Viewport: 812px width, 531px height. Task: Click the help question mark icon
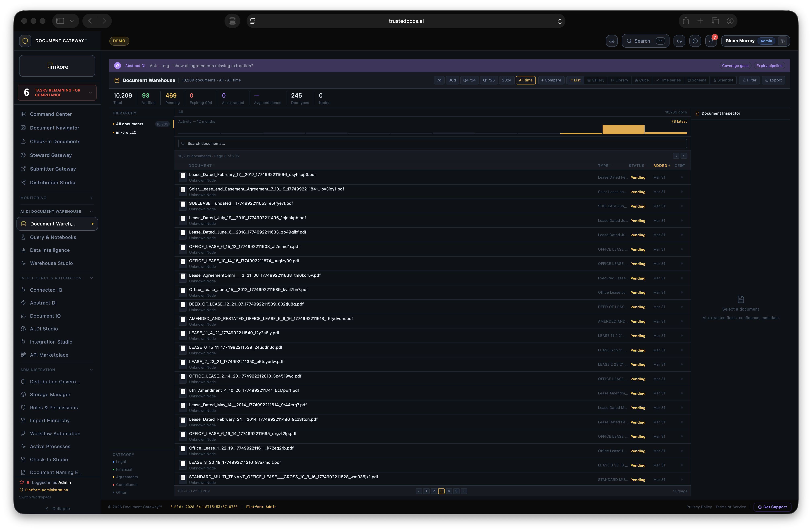coord(695,41)
